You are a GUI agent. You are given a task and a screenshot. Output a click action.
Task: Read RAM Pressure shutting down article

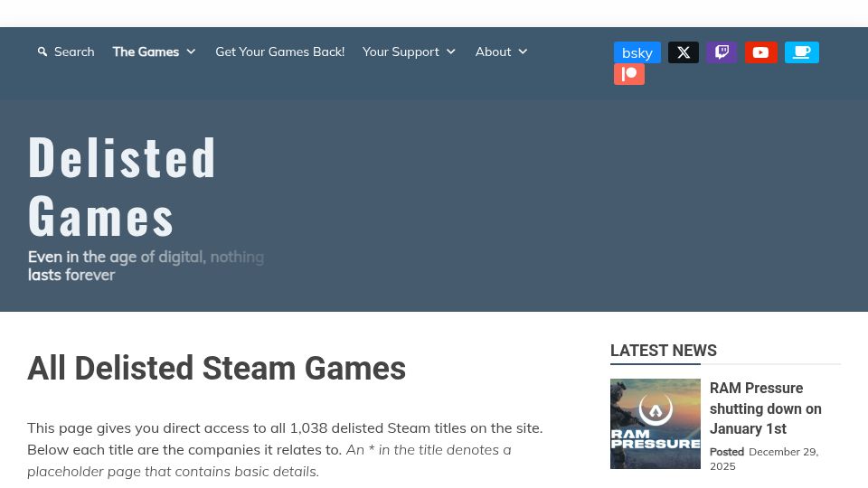pos(766,408)
